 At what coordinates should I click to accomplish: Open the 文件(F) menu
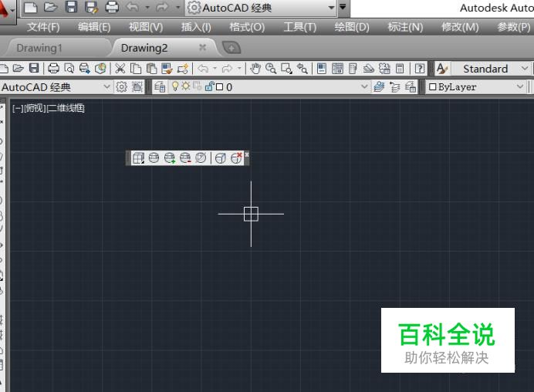pos(43,27)
